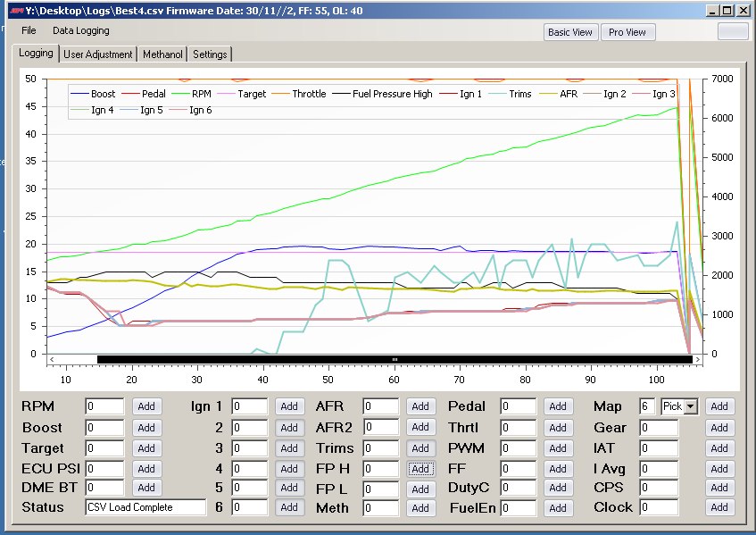
Task: Click the Pedal value field
Action: point(519,406)
